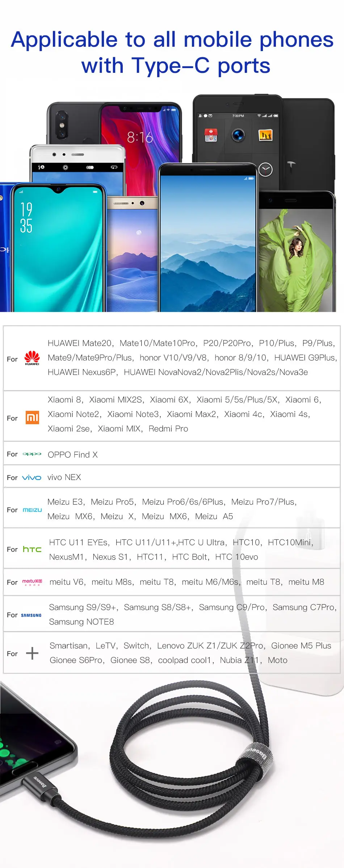
Task: Click the gold phone with dune wallpaper
Action: click(x=133, y=254)
